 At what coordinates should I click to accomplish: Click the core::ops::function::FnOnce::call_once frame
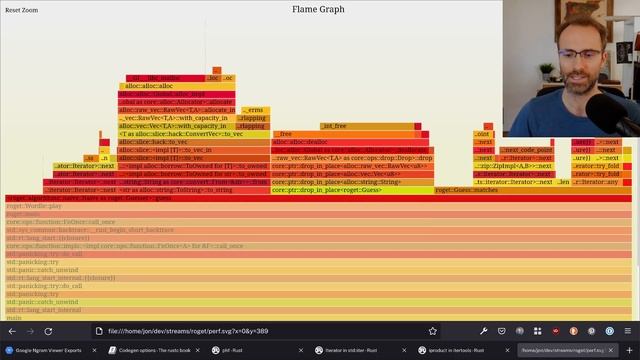[x=318, y=222]
